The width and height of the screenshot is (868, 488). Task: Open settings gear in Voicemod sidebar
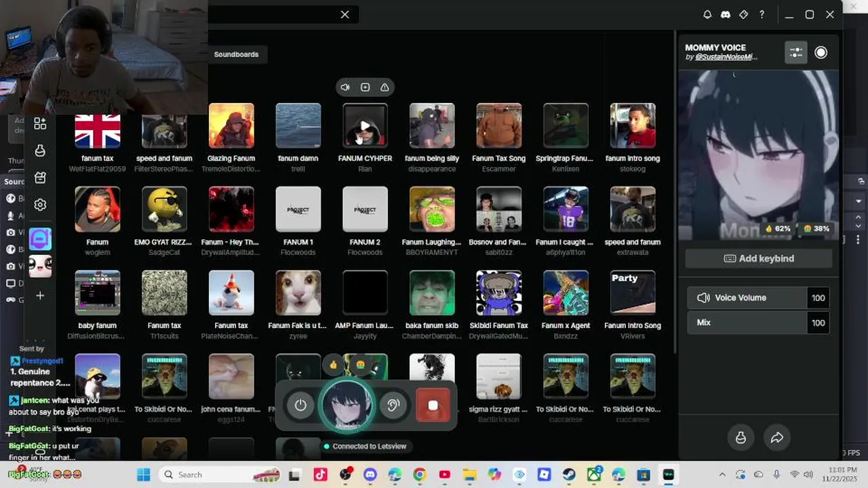pyautogui.click(x=40, y=205)
